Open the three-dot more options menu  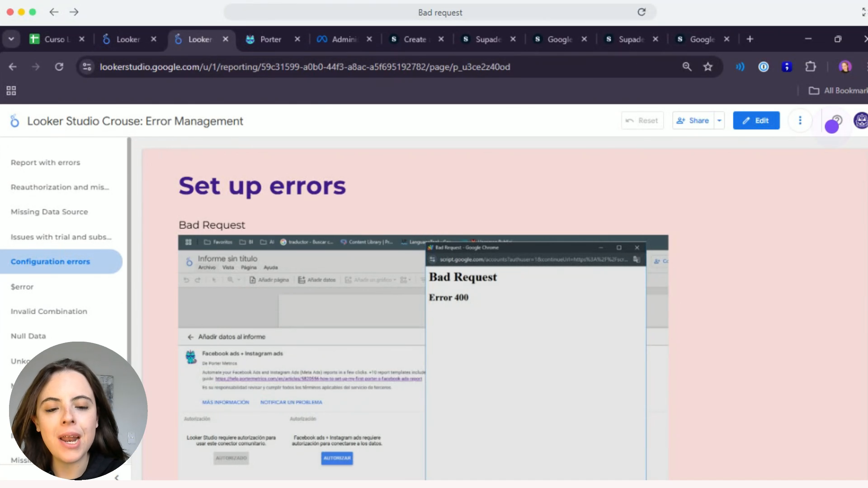click(x=800, y=121)
